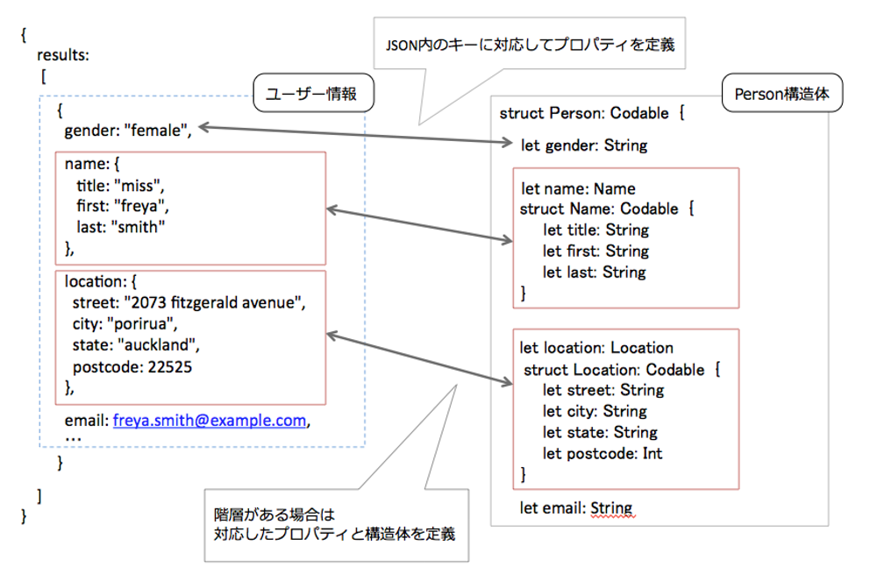Click the callout about JSON key properties

pyautogui.click(x=528, y=42)
